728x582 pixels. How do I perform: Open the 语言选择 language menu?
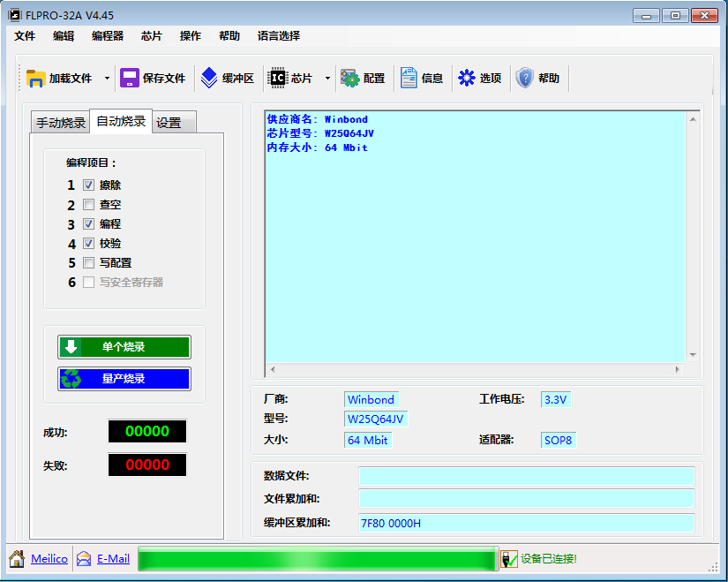pyautogui.click(x=278, y=36)
